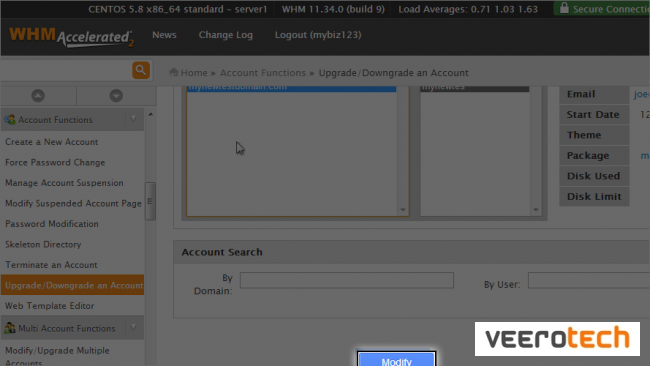Screen dimensions: 650x366
Task: Select the highlighted domain in domain list
Action: coord(291,88)
